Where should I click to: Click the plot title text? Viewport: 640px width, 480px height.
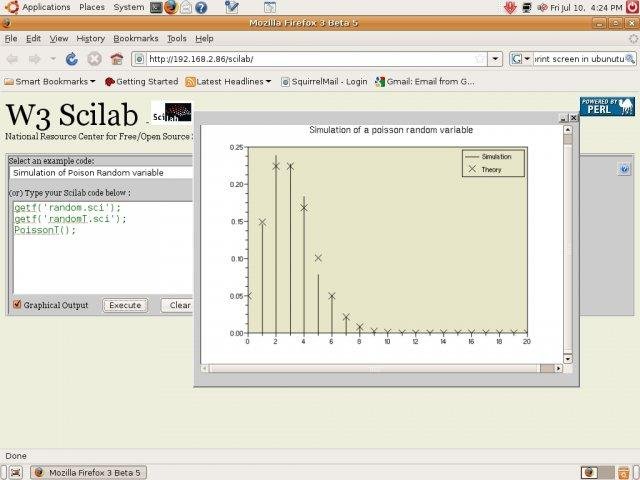(x=391, y=130)
